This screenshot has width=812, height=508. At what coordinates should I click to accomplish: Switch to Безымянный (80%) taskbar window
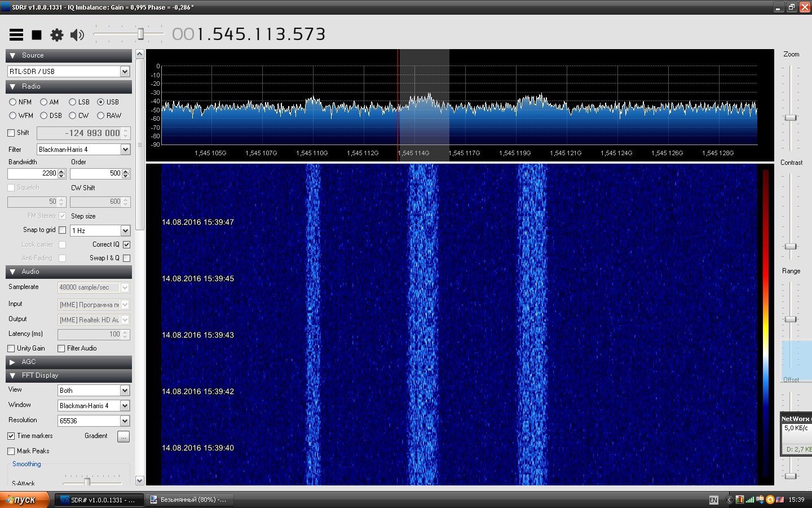click(x=189, y=500)
